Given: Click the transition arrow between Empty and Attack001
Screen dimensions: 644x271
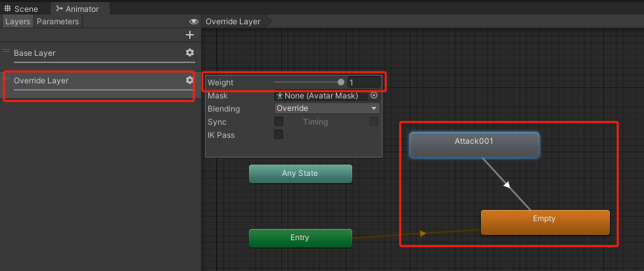Looking at the screenshot, I should [507, 185].
